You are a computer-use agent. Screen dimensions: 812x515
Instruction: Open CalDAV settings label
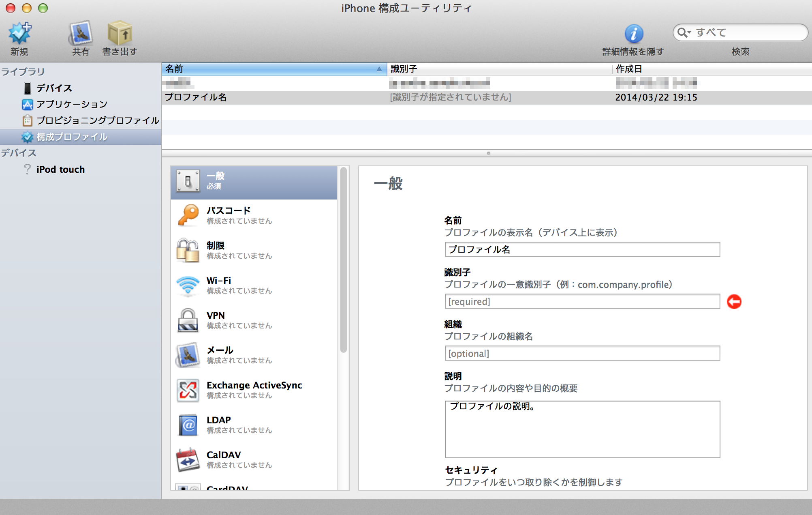(224, 455)
